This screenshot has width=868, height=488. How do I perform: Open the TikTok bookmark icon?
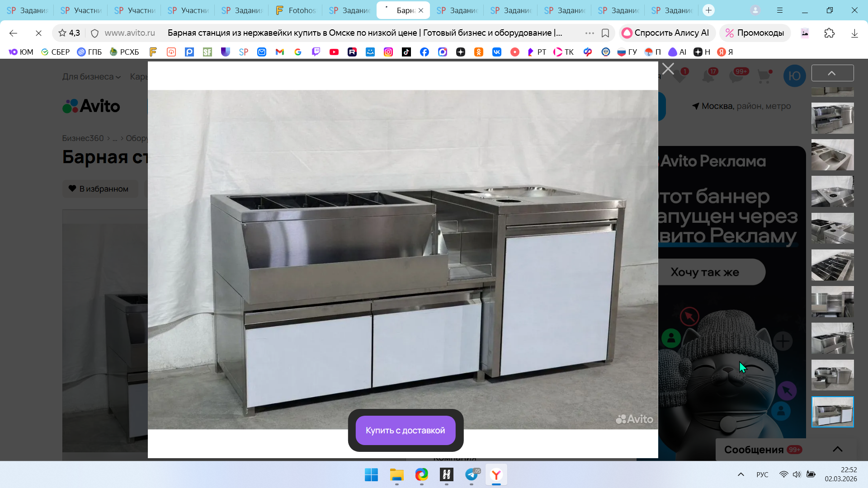406,52
